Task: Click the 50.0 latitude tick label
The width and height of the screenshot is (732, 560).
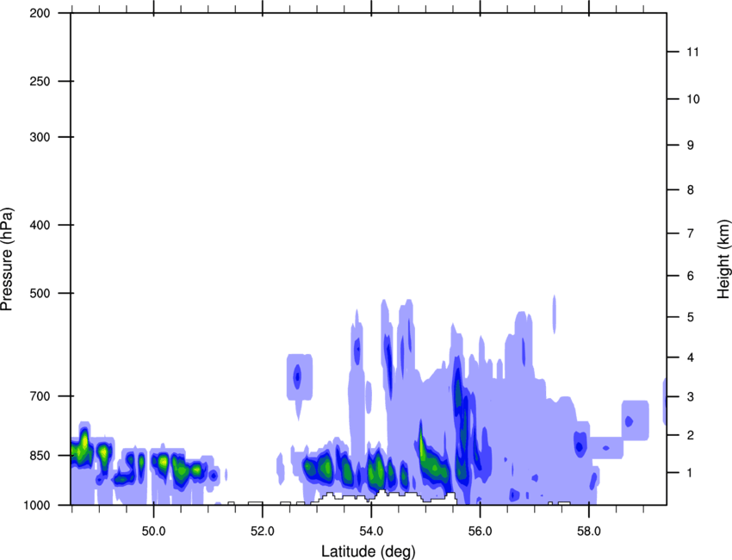Action: tap(153, 531)
